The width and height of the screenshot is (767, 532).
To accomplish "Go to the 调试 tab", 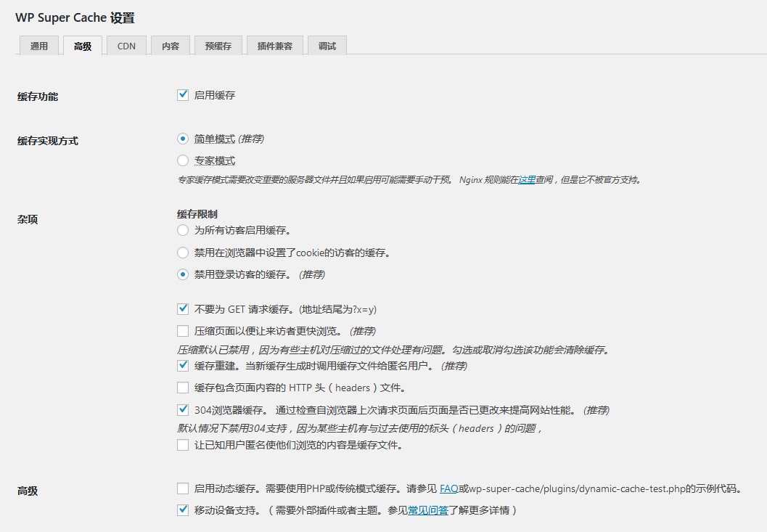I will (327, 46).
